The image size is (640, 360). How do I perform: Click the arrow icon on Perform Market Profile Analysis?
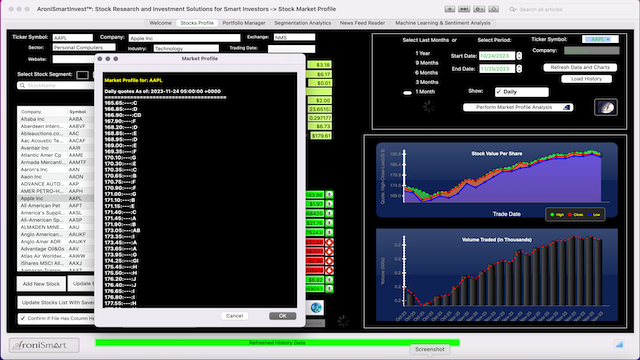click(567, 107)
